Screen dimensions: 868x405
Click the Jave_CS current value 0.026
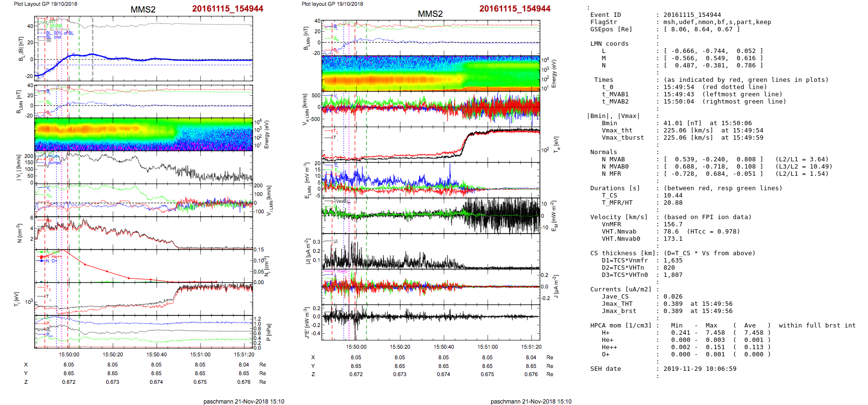tap(673, 297)
